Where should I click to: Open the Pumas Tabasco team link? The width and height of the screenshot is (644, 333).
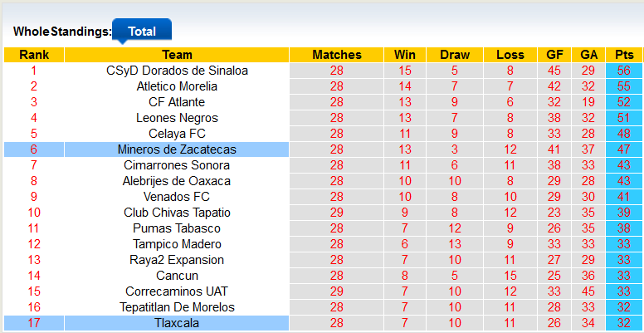(x=177, y=228)
